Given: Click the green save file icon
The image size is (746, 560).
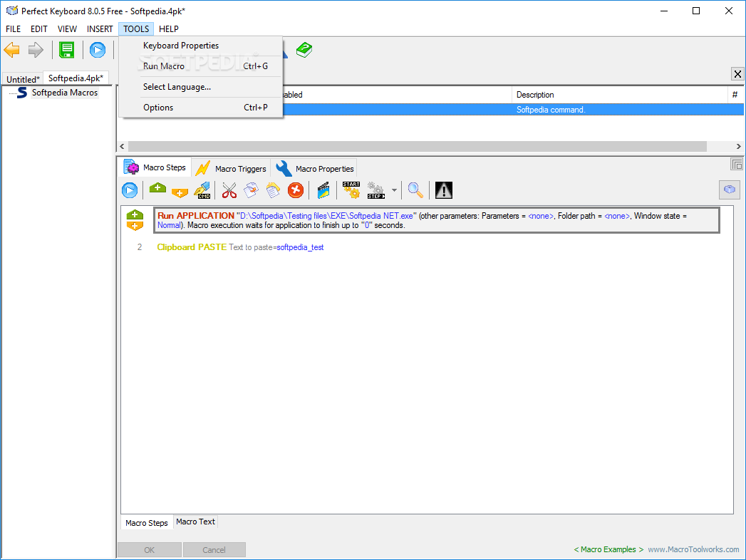Looking at the screenshot, I should [66, 50].
